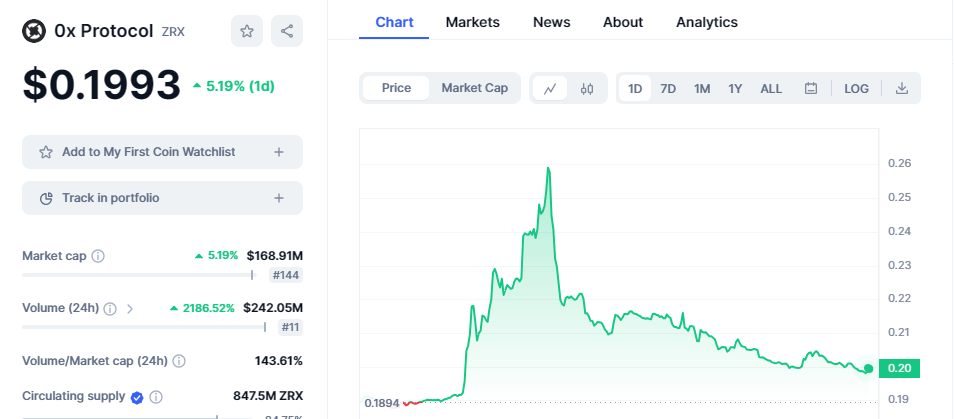Select the Price chart mode
Screen dimensions: 954x419
[396, 88]
